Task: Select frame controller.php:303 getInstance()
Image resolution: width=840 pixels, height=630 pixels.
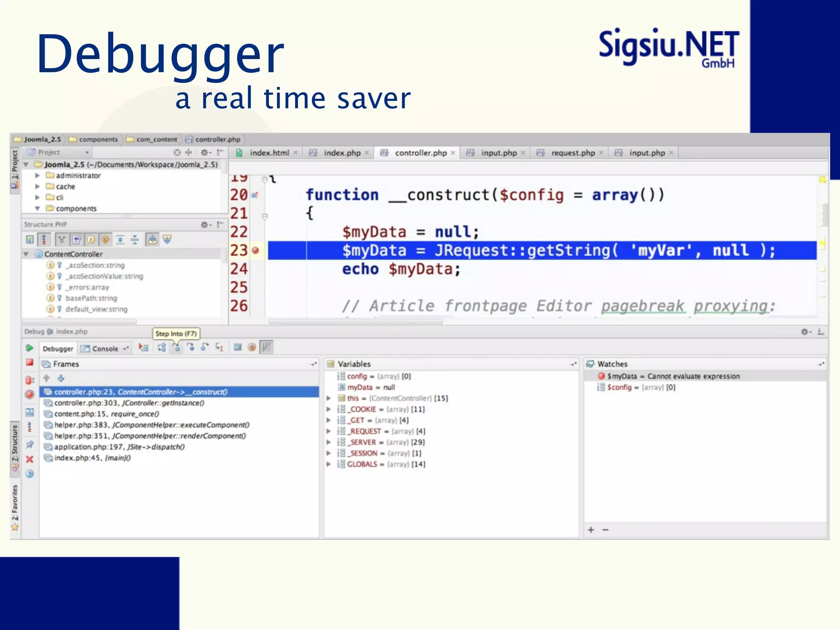Action: coord(179,403)
